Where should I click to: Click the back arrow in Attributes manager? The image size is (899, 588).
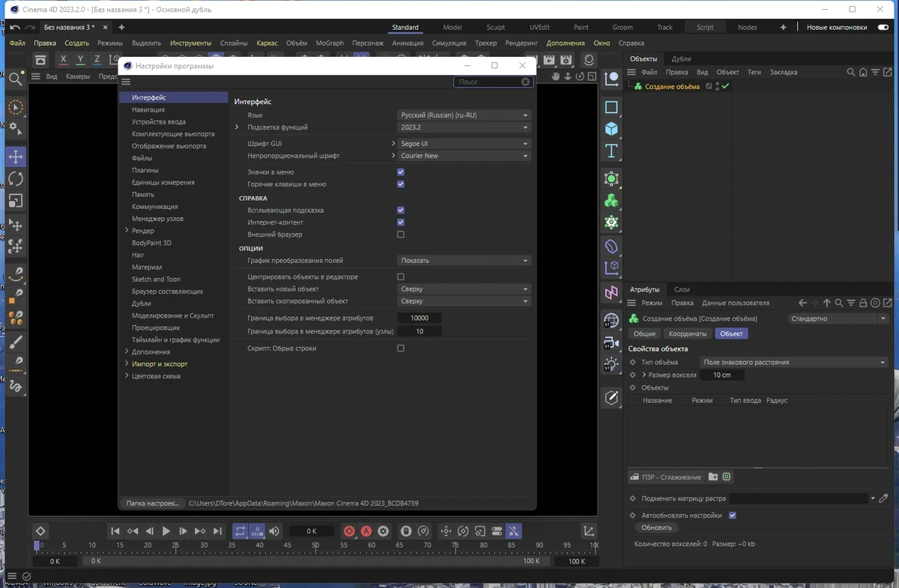pos(803,303)
